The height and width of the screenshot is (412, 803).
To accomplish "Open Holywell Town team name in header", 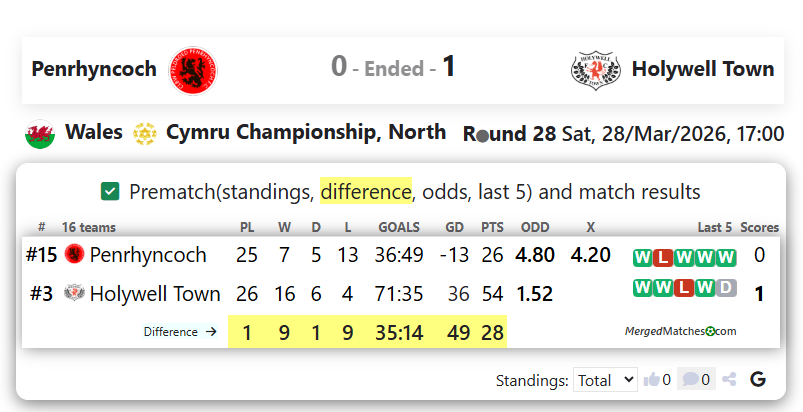I will point(703,69).
